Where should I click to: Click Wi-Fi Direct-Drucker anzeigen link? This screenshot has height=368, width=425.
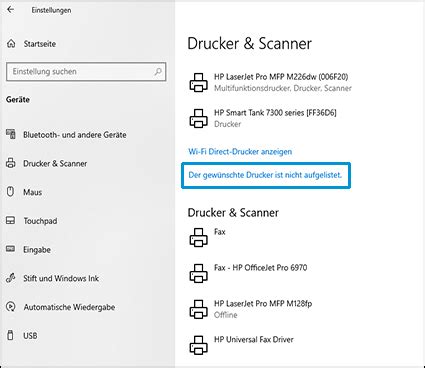click(x=240, y=152)
